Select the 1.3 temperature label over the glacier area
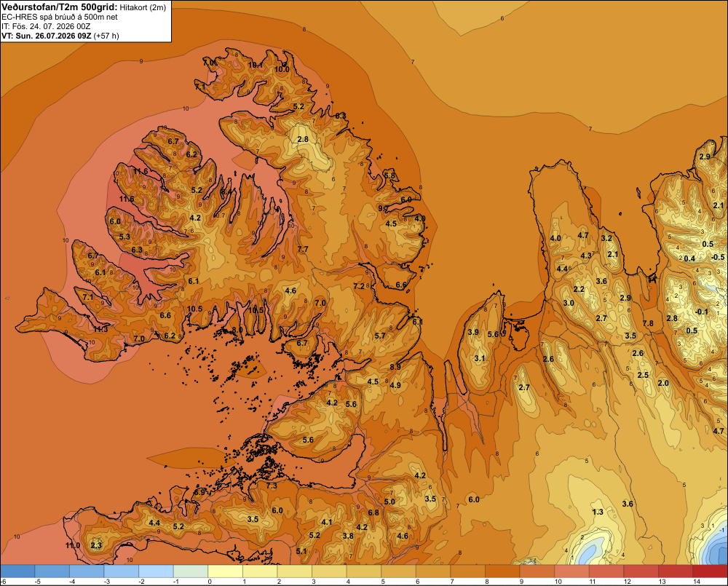Image resolution: width=728 pixels, height=586 pixels. [598, 512]
